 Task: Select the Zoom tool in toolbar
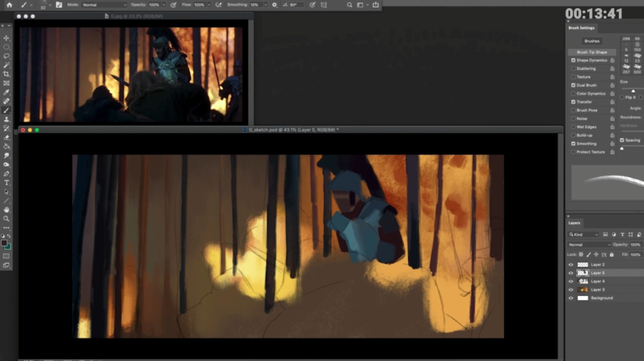tap(7, 218)
